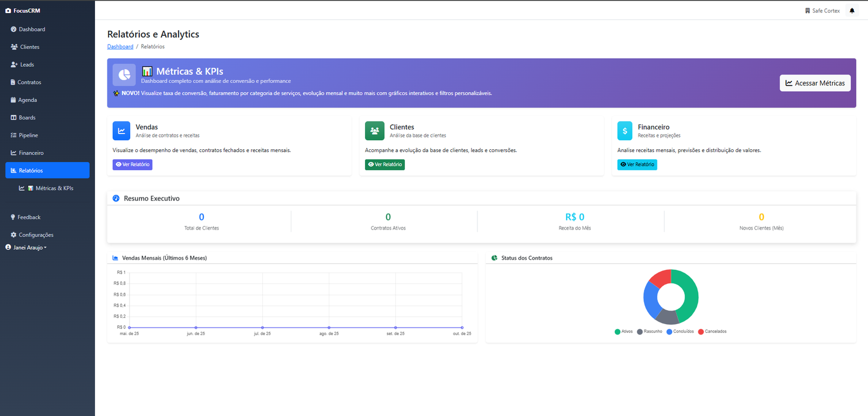Screen dimensions: 868x416
Task: Click the notification bell icon
Action: [x=852, y=11]
